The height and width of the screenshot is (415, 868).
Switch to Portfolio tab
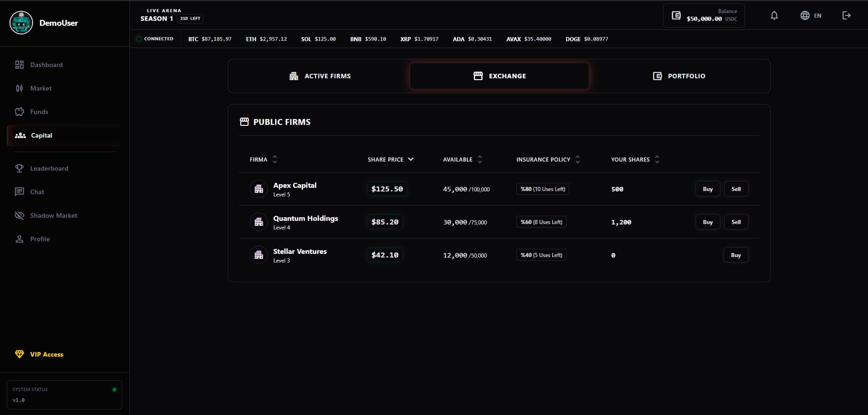(679, 76)
